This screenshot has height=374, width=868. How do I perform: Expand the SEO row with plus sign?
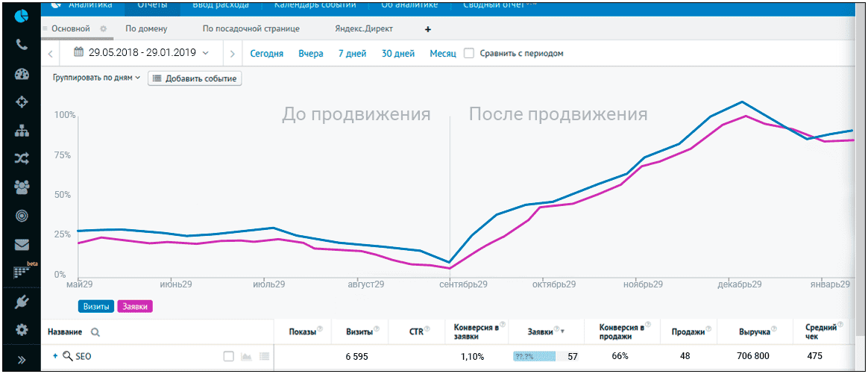point(54,356)
